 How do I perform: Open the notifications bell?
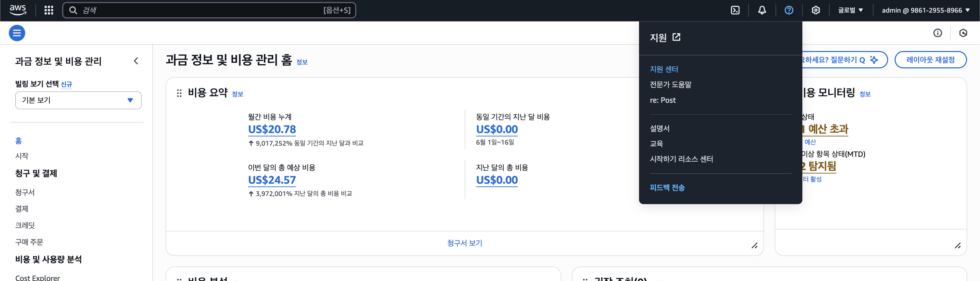pyautogui.click(x=762, y=10)
